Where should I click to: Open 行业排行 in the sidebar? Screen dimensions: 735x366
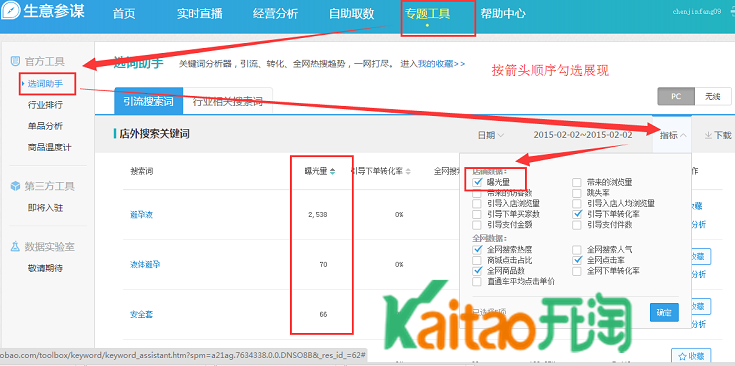(45, 105)
